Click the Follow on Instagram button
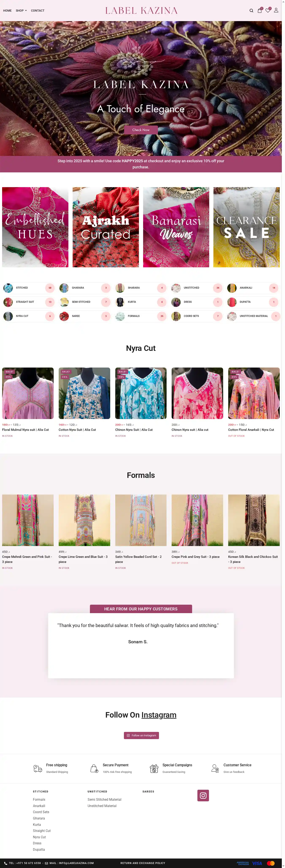Screen dimensions: 285x868 (141, 736)
